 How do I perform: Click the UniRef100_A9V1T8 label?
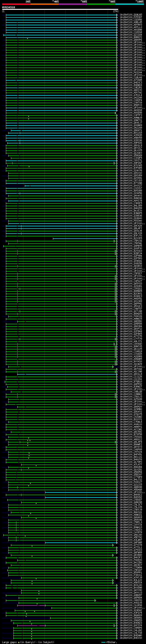[x=131, y=201]
